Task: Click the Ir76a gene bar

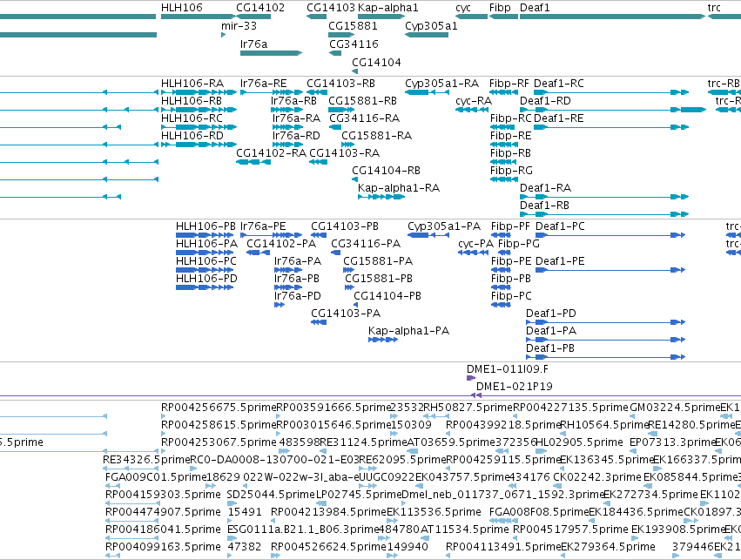Action: point(272,53)
